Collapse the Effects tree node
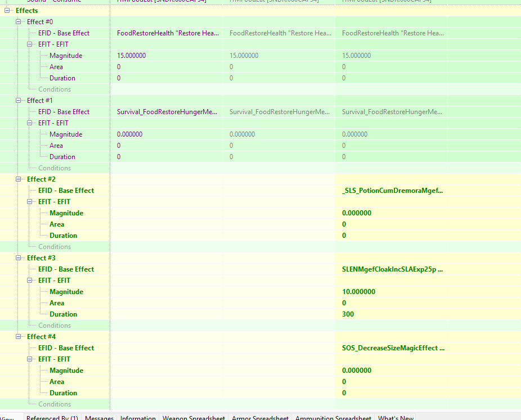 (7, 11)
